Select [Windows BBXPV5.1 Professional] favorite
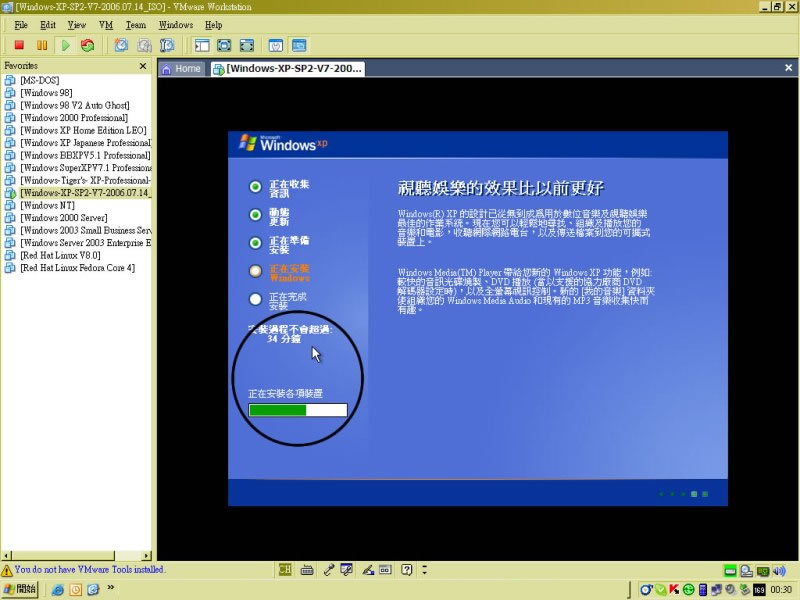800x600 pixels. click(85, 156)
